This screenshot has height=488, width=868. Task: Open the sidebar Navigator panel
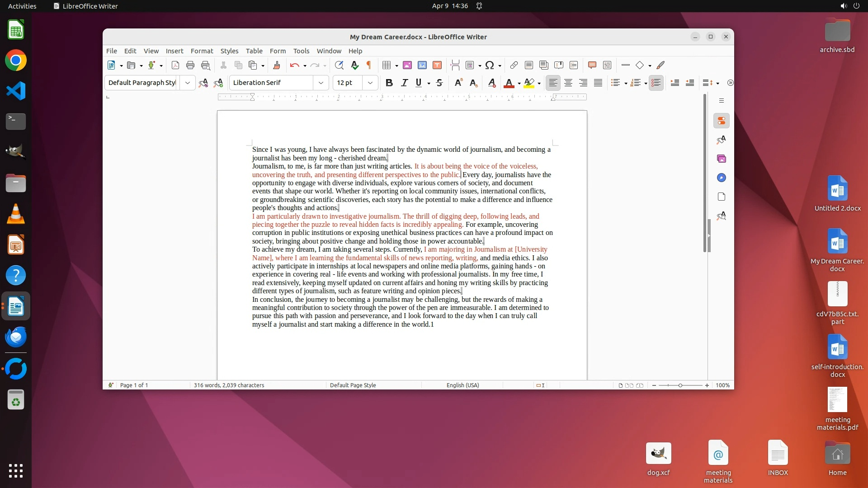point(722,178)
